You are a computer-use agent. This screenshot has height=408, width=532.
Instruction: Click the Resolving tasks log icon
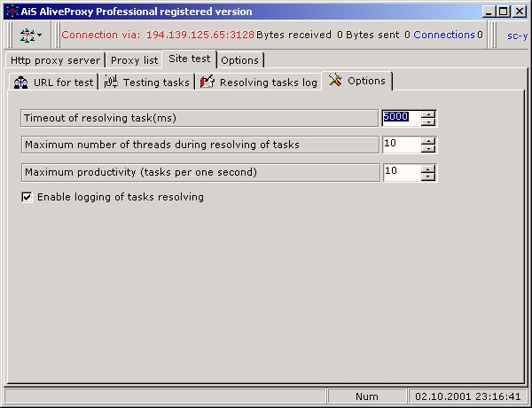click(207, 82)
